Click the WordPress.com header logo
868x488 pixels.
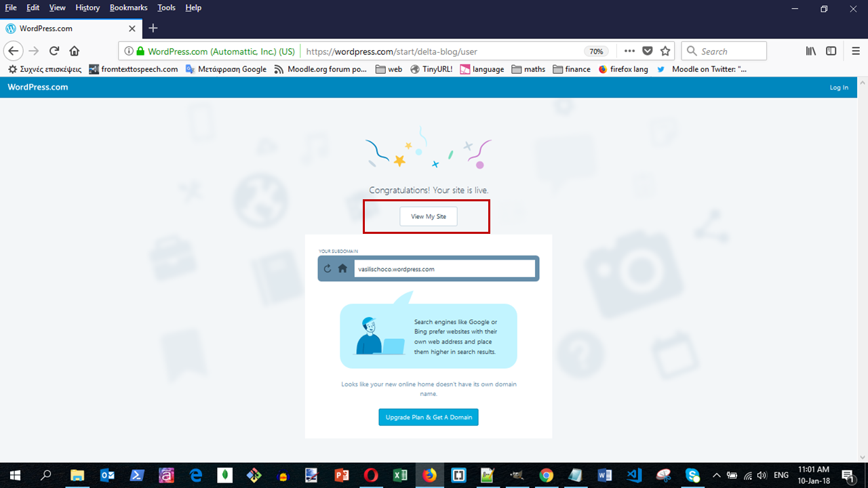[x=37, y=87]
